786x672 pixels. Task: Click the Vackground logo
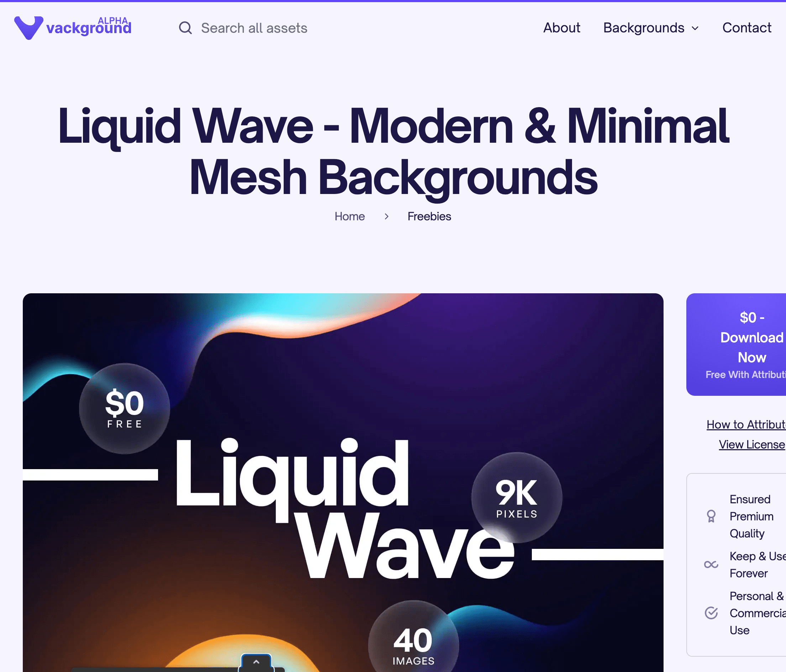tap(73, 28)
